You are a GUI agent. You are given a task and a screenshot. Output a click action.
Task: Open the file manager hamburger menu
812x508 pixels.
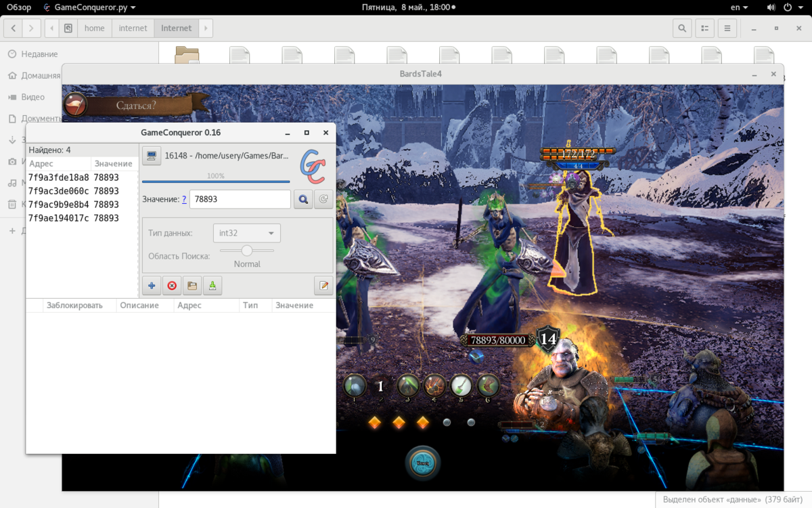[727, 28]
